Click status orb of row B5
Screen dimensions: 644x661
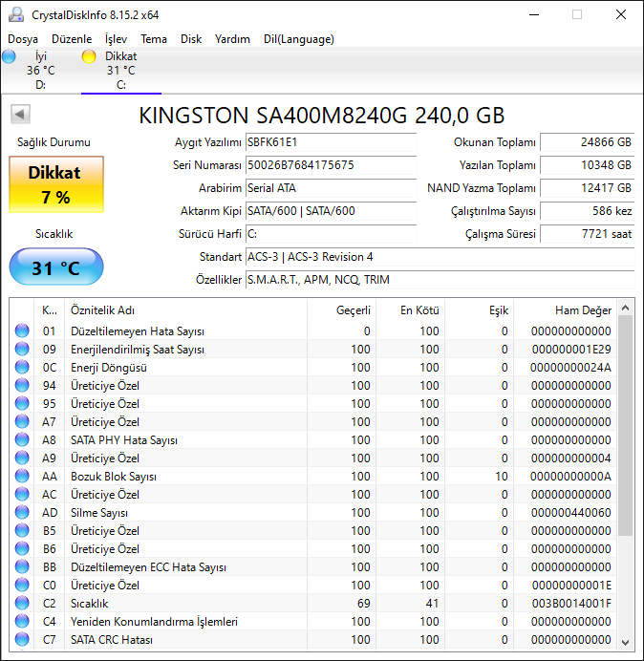pos(22,530)
